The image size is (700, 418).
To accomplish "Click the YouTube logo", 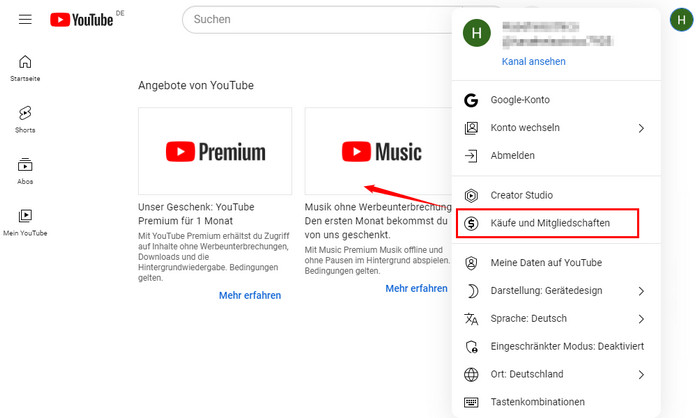I will tap(82, 20).
